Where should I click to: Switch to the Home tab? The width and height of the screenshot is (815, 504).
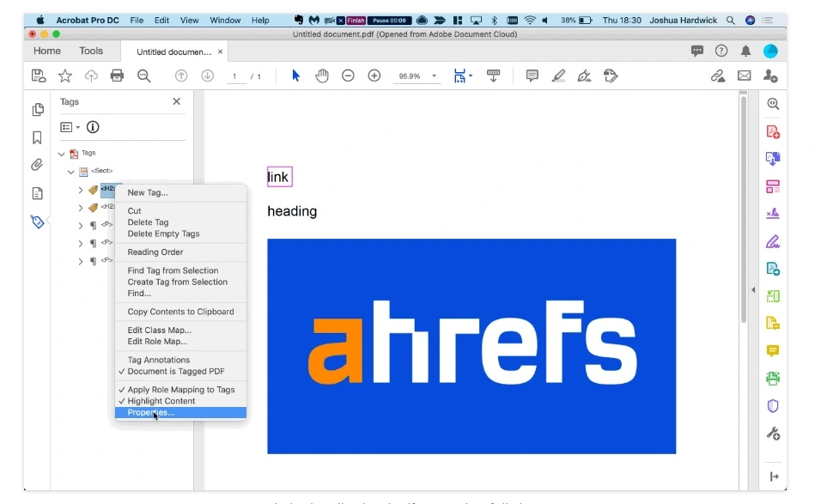click(x=46, y=51)
